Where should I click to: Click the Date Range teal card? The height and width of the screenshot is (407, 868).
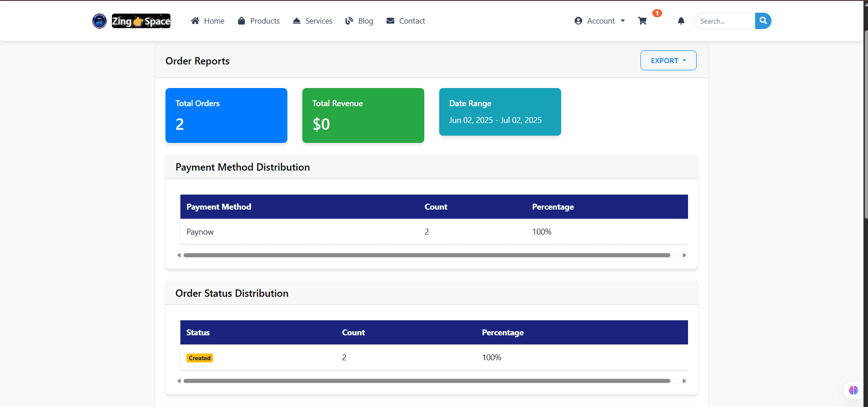tap(500, 112)
